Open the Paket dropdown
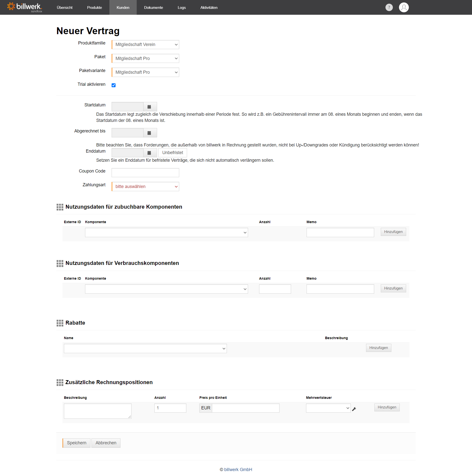This screenshot has width=472, height=476. coord(146,58)
